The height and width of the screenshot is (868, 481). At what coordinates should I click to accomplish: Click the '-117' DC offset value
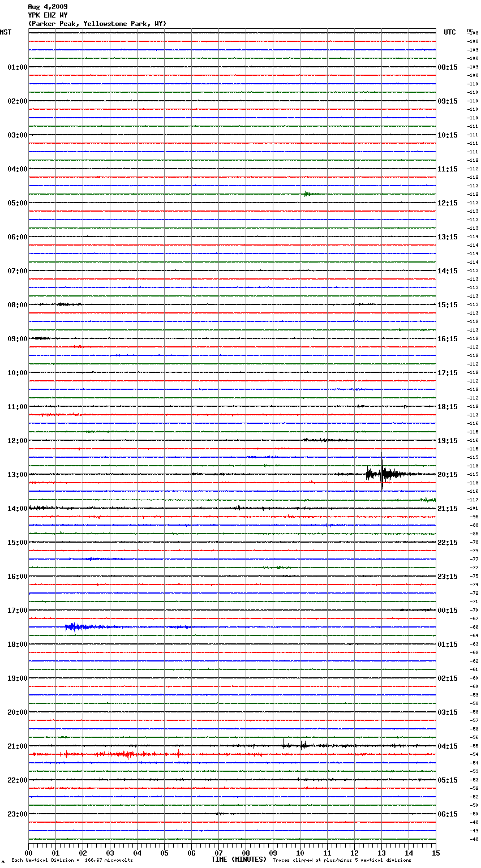coord(473,500)
